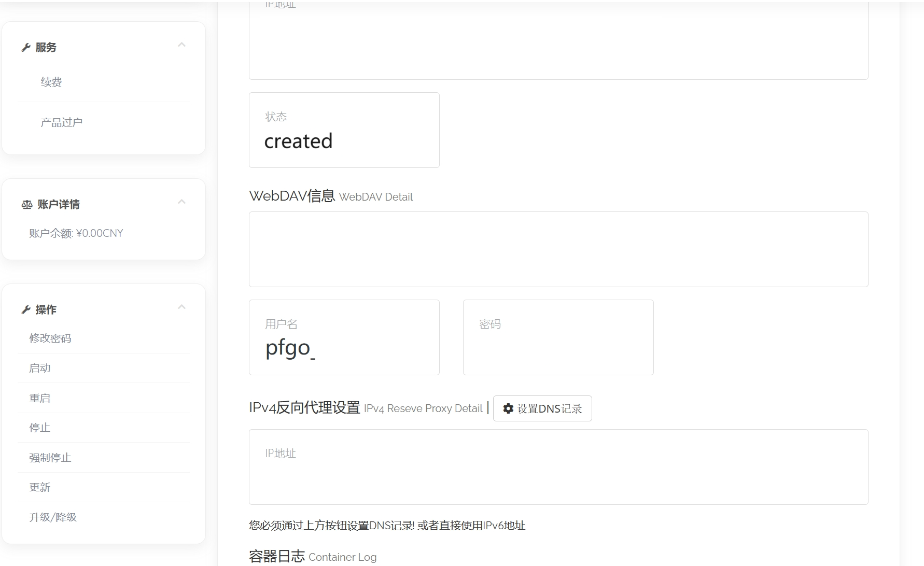
Task: Click the wrench icon beside 操作
Action: pyautogui.click(x=25, y=310)
